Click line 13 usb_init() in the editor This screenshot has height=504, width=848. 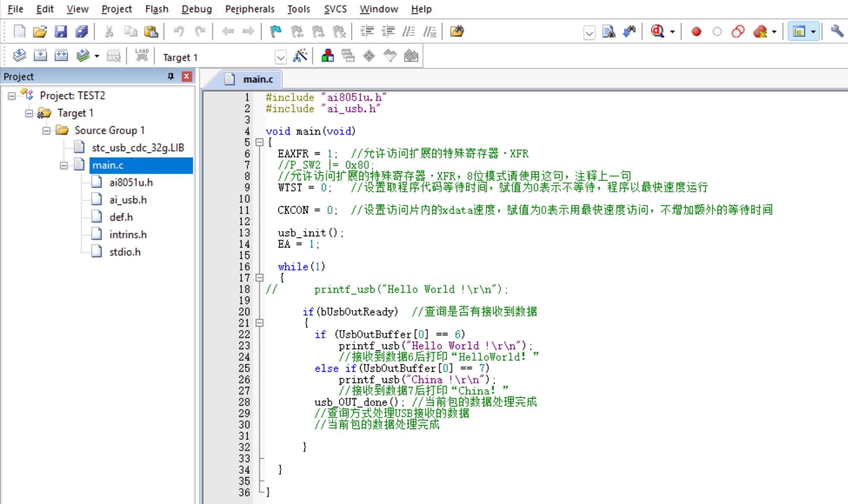(x=310, y=233)
